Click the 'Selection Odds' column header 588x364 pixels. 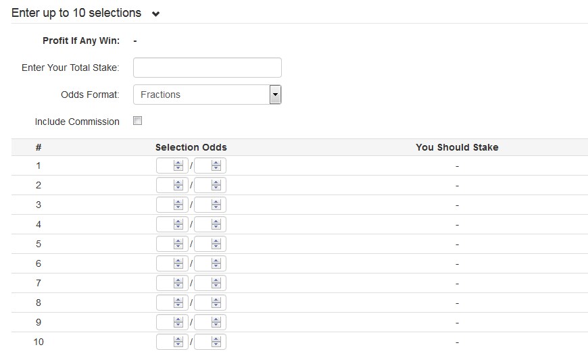point(191,147)
